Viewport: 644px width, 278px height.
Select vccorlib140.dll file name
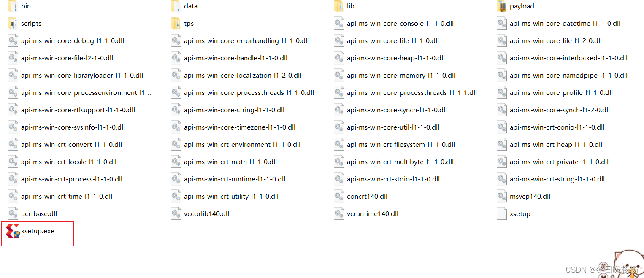207,214
